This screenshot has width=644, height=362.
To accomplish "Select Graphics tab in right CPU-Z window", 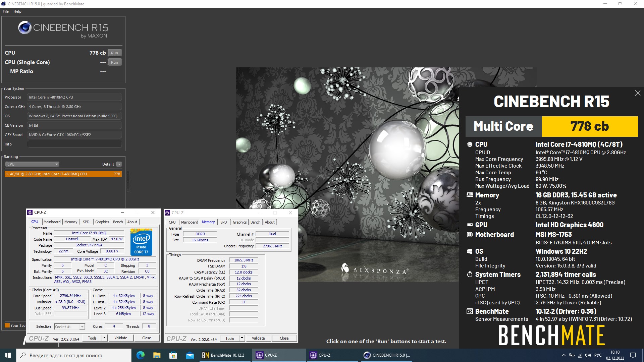I will point(239,222).
